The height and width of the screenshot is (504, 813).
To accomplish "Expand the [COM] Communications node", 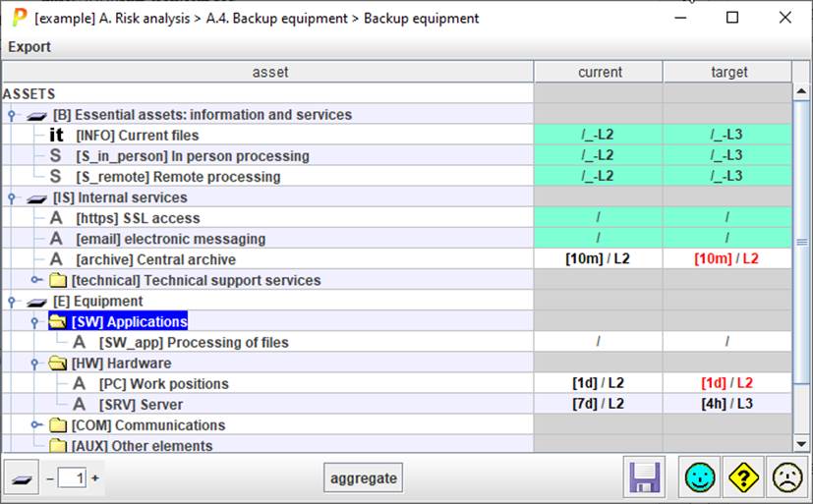I will point(35,425).
